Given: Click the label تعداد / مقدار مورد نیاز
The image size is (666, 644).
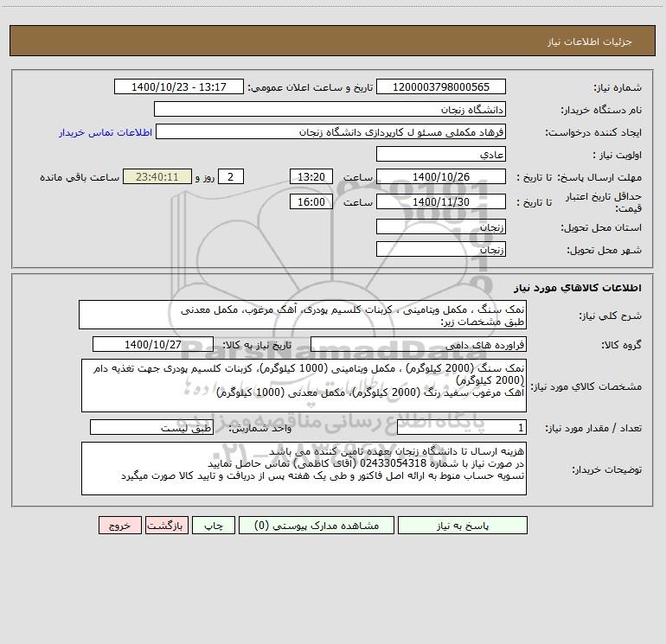Looking at the screenshot, I should coord(593,429).
